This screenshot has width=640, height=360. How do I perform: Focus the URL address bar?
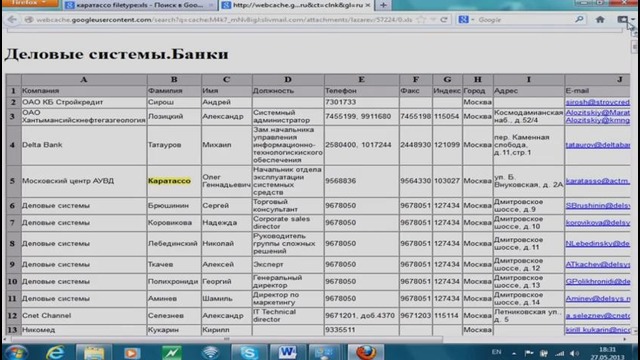(x=224, y=20)
